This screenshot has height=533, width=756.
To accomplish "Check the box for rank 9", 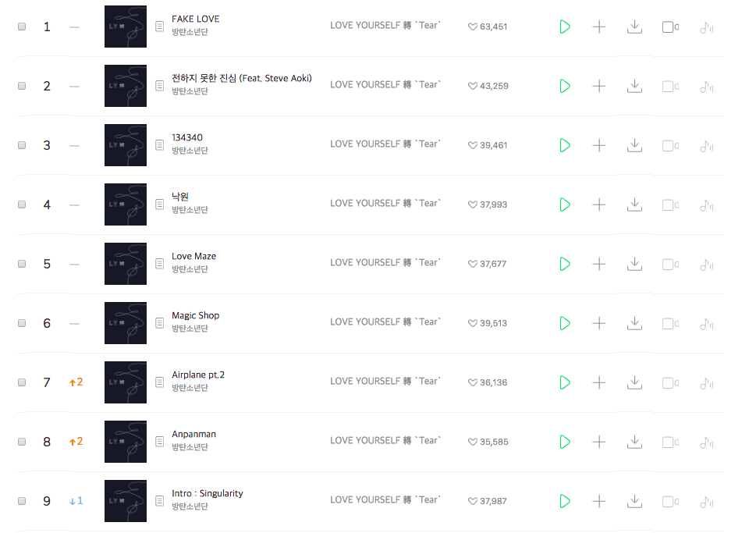I will coord(22,501).
